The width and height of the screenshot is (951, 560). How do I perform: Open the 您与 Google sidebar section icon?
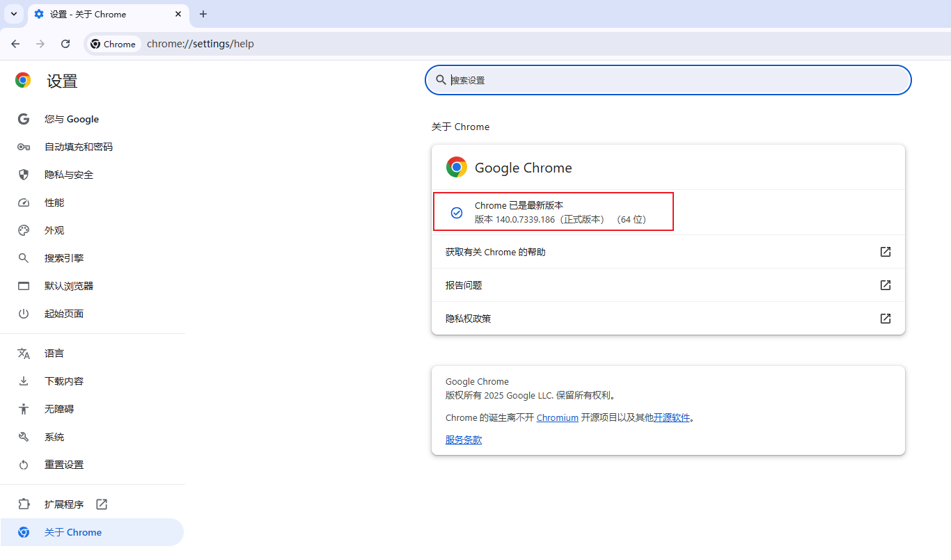click(23, 119)
